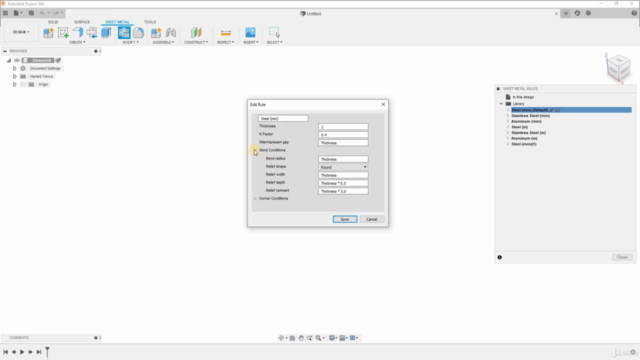The width and height of the screenshot is (640, 360).
Task: Click Save in Edit Rule dialog
Action: (x=345, y=220)
